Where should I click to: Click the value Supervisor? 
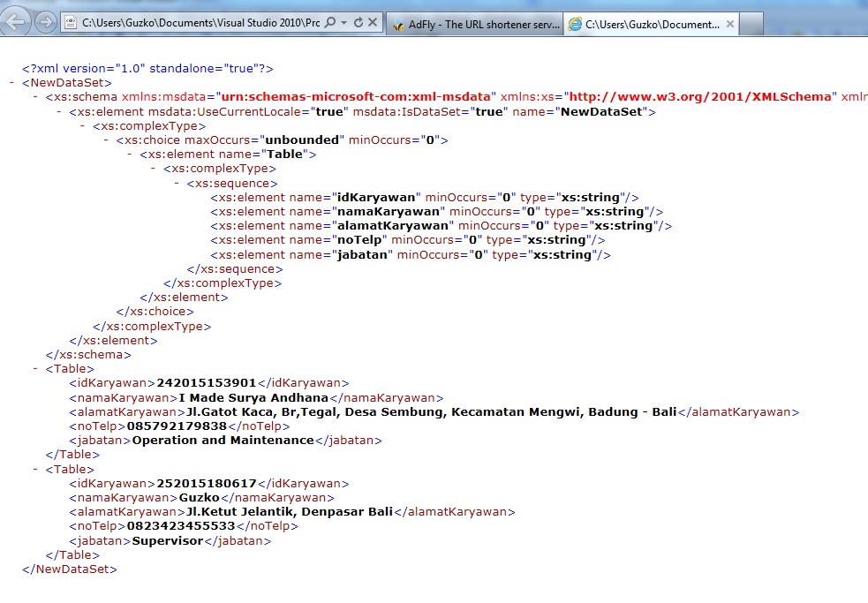(x=168, y=541)
